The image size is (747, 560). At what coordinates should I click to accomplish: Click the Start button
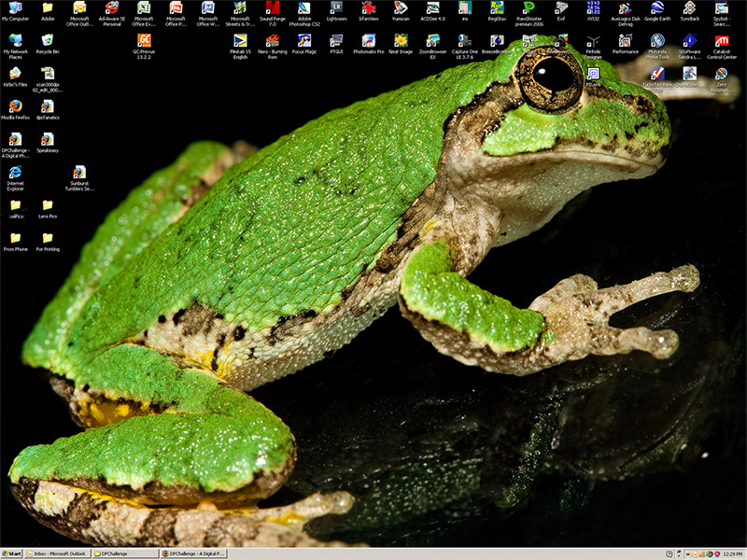[11, 553]
